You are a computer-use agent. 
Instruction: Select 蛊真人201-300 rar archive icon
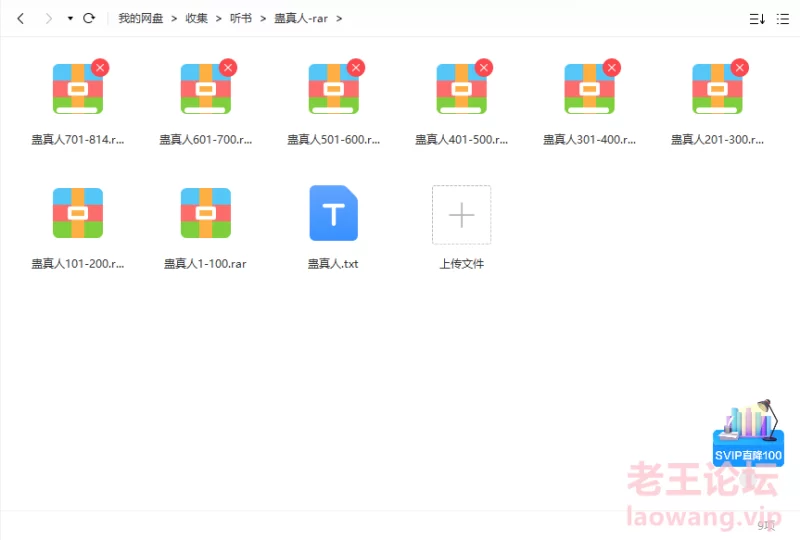(717, 89)
